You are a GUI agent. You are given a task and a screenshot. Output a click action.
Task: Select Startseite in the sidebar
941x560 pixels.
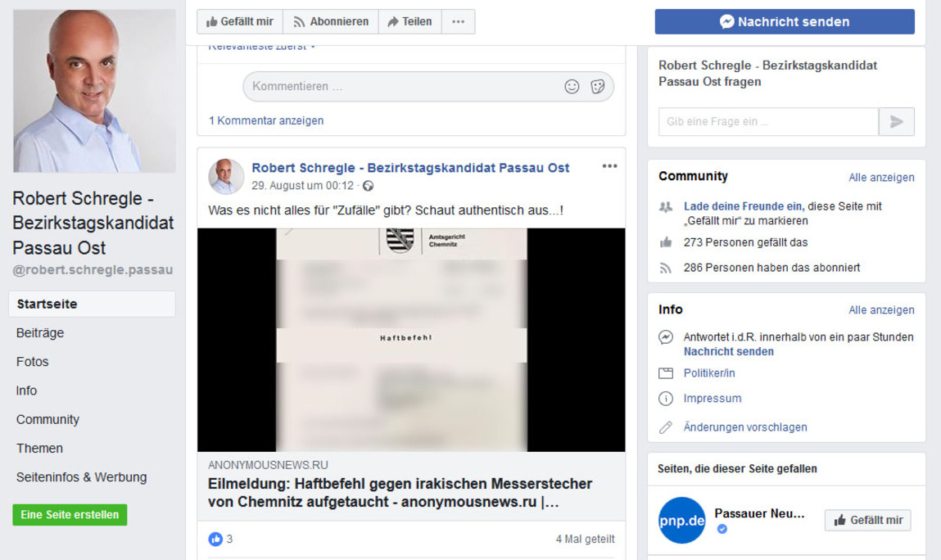point(92,304)
